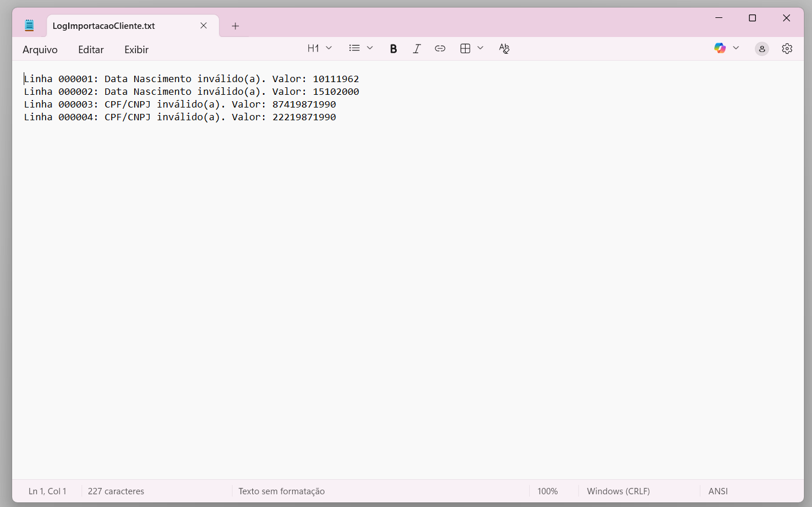Close the LogImportacaoCliente.txt tab
The image size is (812, 507).
point(204,25)
